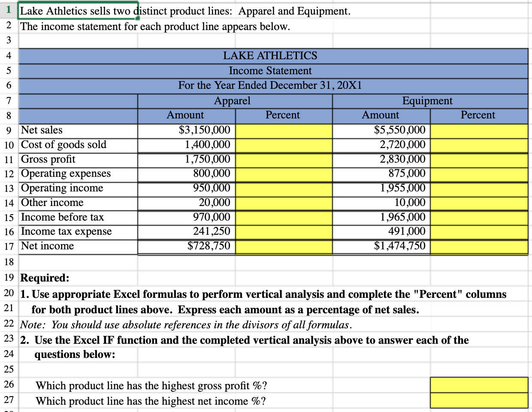Screen dimensions: 532x412
Task: Select the Equipment column group header
Action: coord(430,101)
